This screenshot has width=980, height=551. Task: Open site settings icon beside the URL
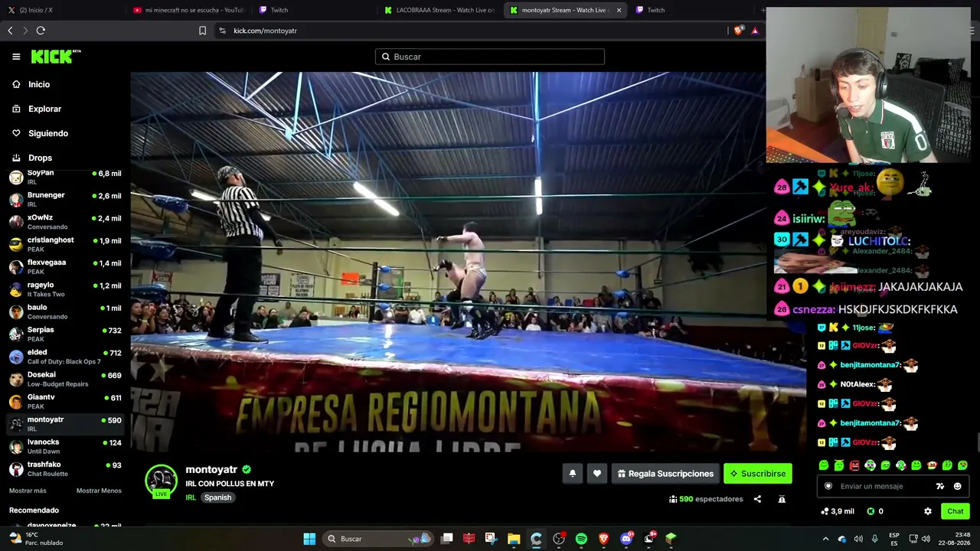coord(222,31)
